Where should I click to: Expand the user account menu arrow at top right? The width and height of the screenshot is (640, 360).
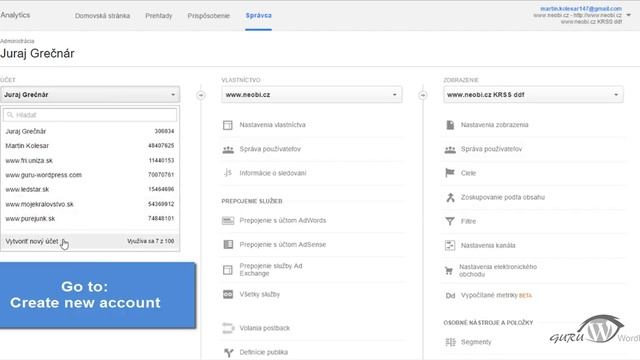629,15
